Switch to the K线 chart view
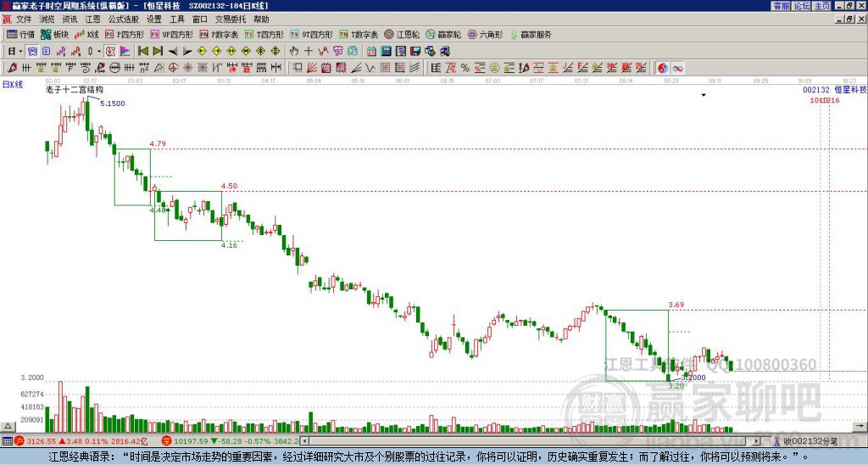The height and width of the screenshot is (465, 868). [x=87, y=34]
